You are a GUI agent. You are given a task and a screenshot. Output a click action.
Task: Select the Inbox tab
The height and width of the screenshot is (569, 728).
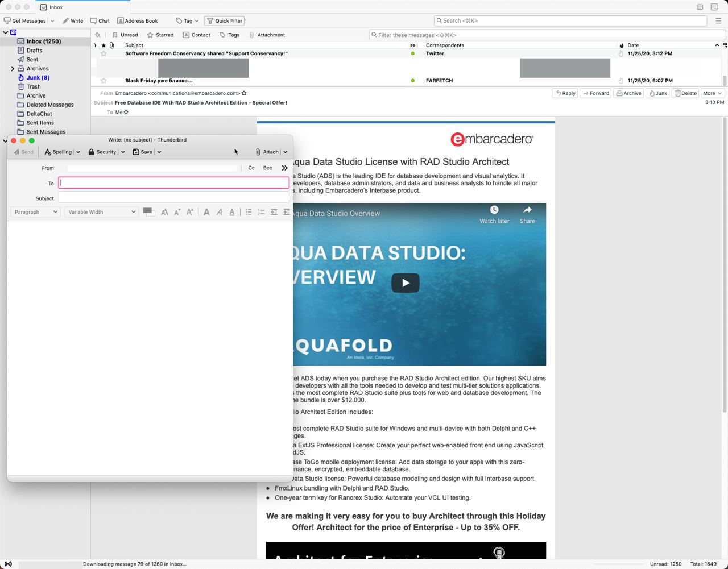(x=82, y=7)
